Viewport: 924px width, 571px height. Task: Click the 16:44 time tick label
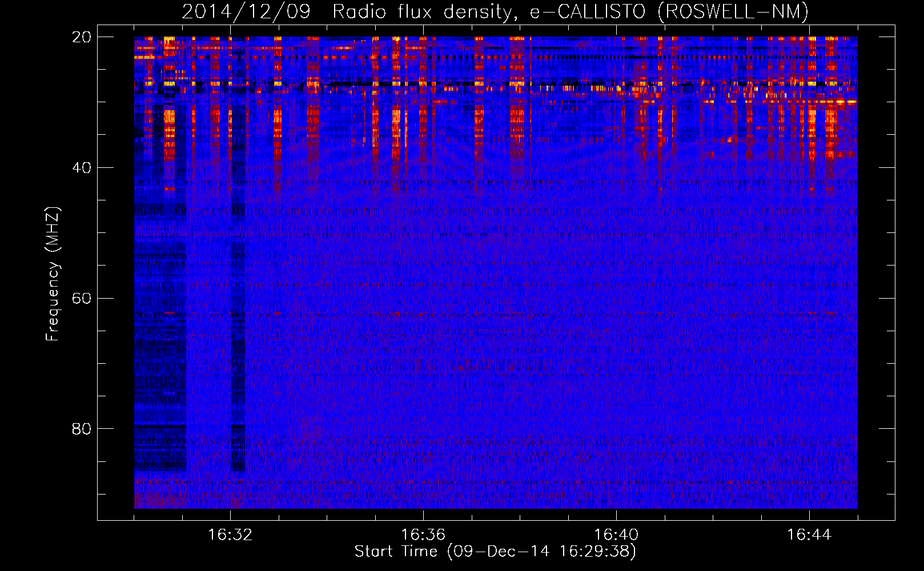(809, 535)
